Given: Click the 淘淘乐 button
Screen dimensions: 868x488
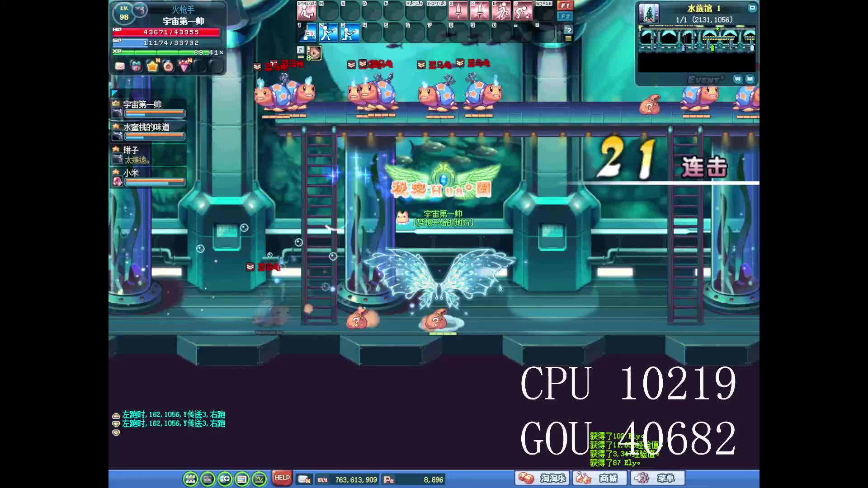Looking at the screenshot, I should point(542,478).
